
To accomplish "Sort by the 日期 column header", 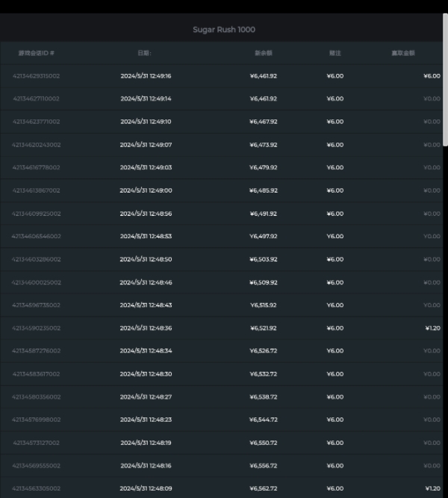I will coord(145,53).
